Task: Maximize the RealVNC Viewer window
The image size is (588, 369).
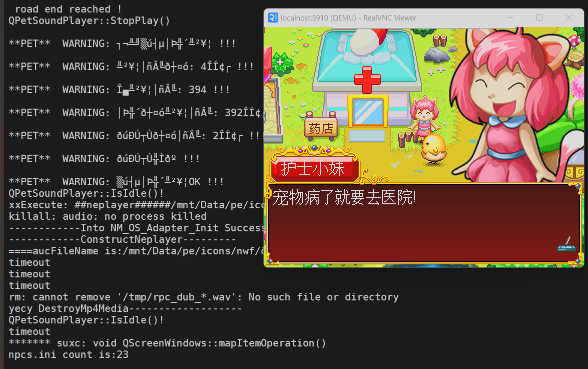Action: tap(539, 18)
